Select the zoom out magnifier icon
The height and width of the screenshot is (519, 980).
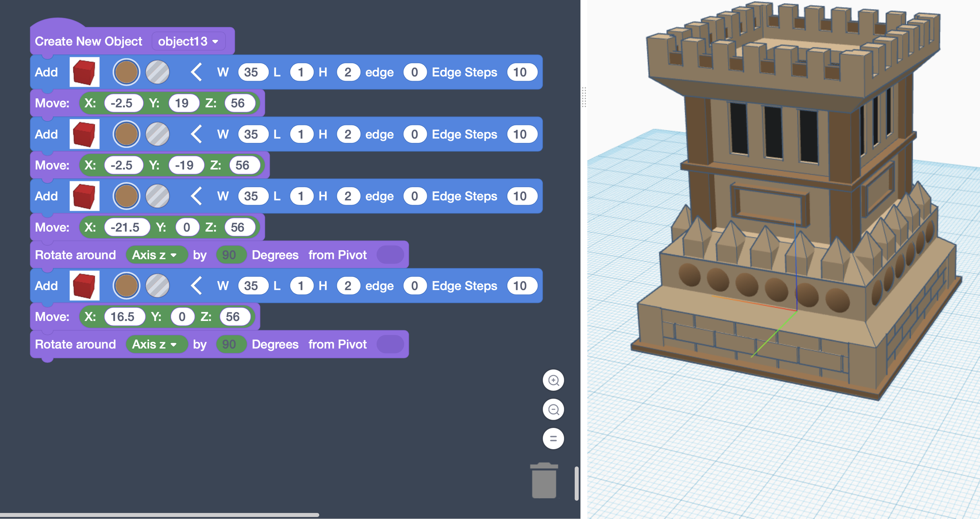click(554, 409)
